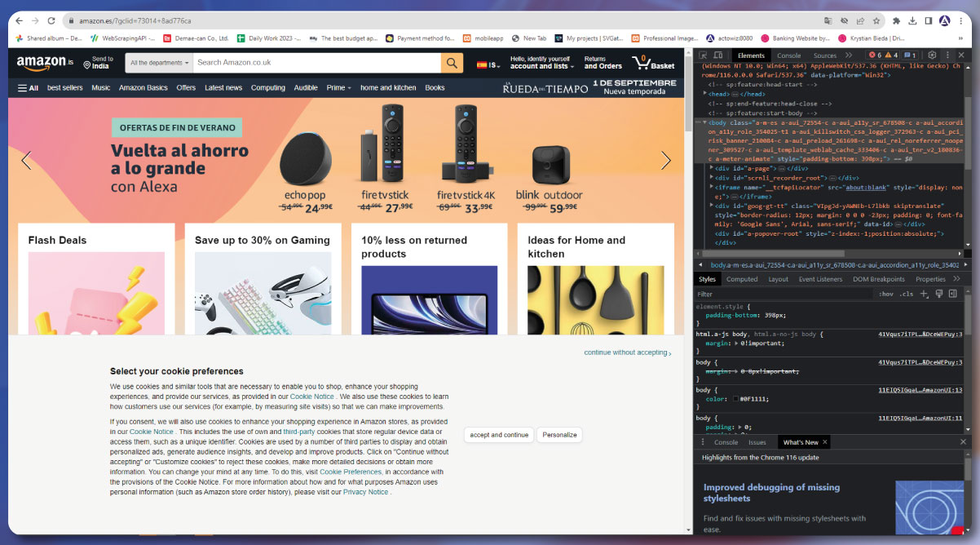Click accept and continue cookies button
The height and width of the screenshot is (545, 980).
coord(499,435)
